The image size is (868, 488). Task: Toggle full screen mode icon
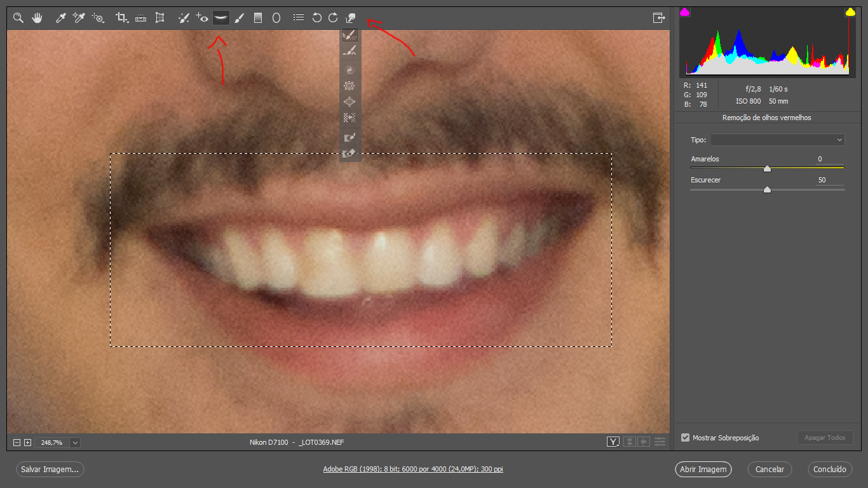click(x=658, y=18)
